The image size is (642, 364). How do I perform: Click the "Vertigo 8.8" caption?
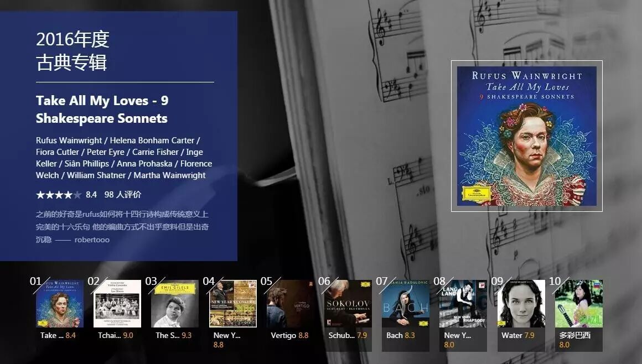289,335
